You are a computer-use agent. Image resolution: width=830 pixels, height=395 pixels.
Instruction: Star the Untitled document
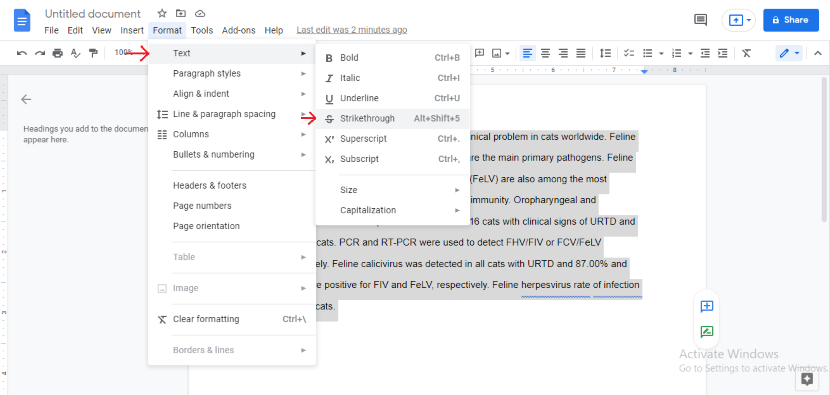(163, 13)
